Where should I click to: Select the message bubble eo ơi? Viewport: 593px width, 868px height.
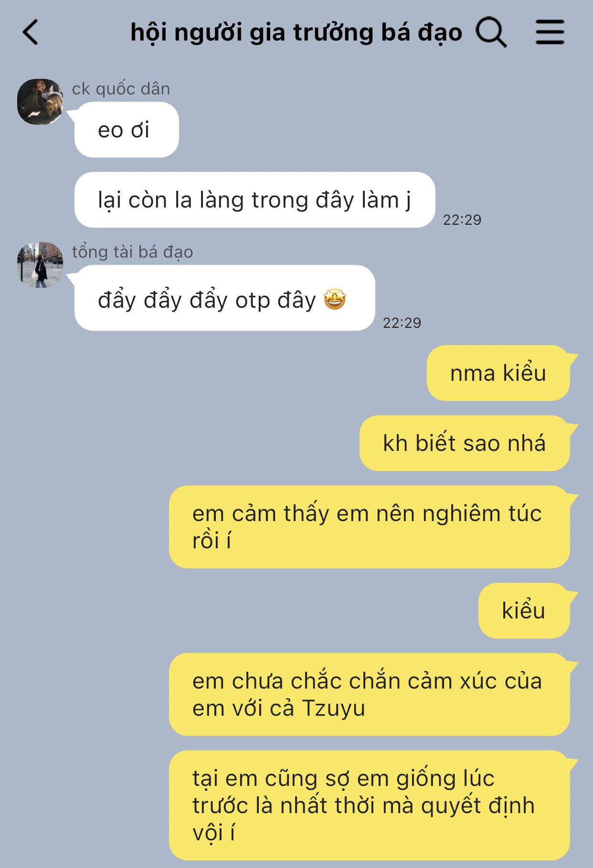point(127,130)
